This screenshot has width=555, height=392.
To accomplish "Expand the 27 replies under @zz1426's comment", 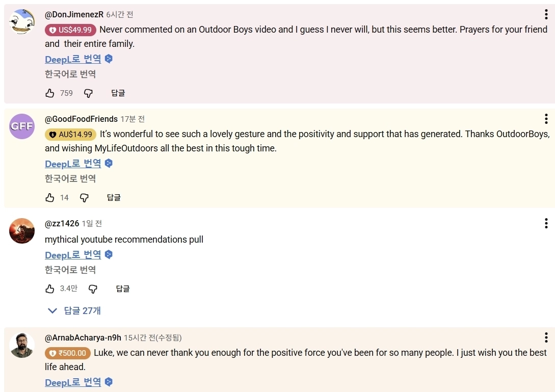I will [83, 310].
